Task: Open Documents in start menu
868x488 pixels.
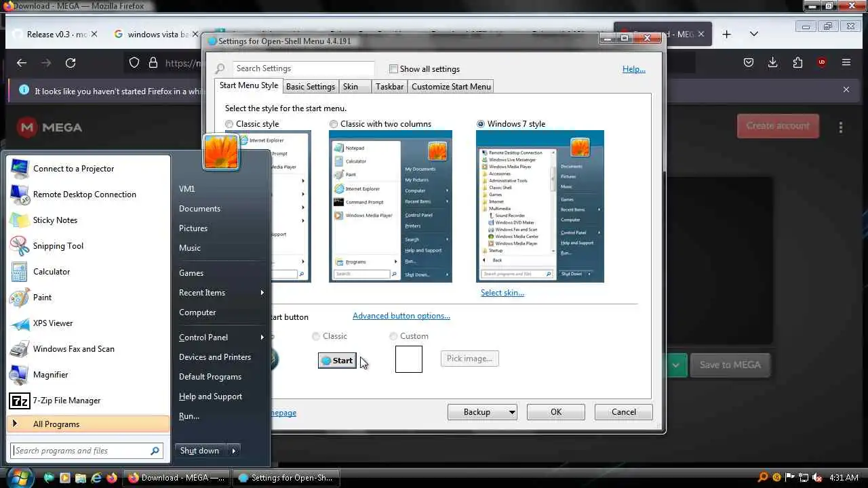Action: point(200,209)
